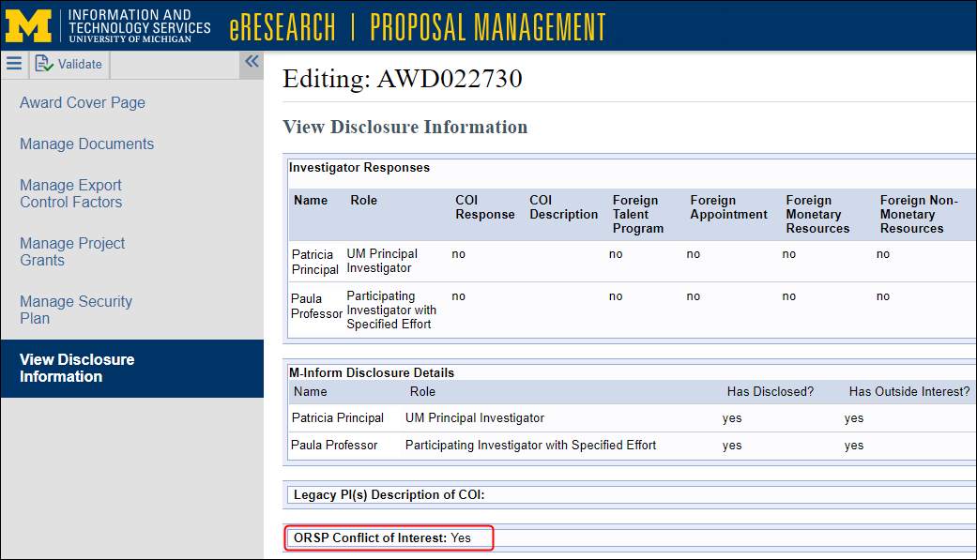Open Manage Export Control Factors
This screenshot has width=977, height=560.
pyautogui.click(x=70, y=193)
